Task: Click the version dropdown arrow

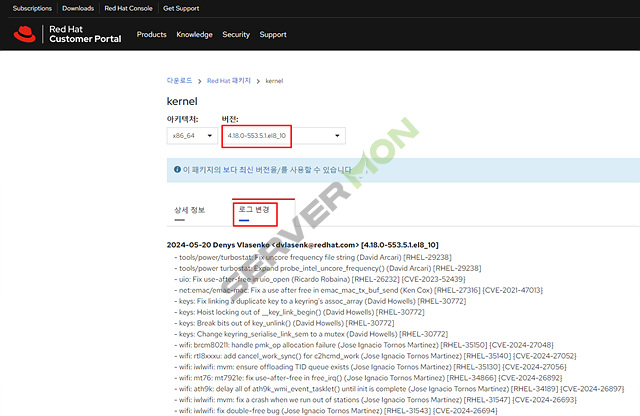Action: (337, 136)
